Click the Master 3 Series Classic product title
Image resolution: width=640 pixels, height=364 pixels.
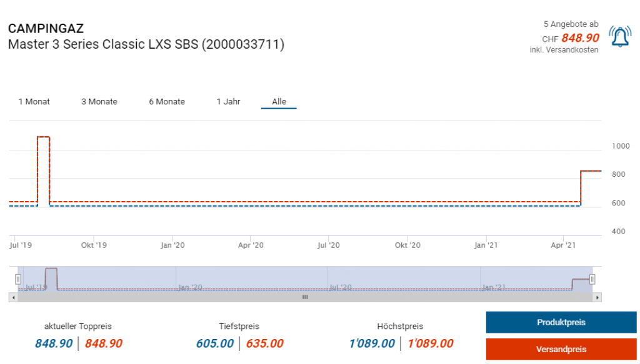146,45
